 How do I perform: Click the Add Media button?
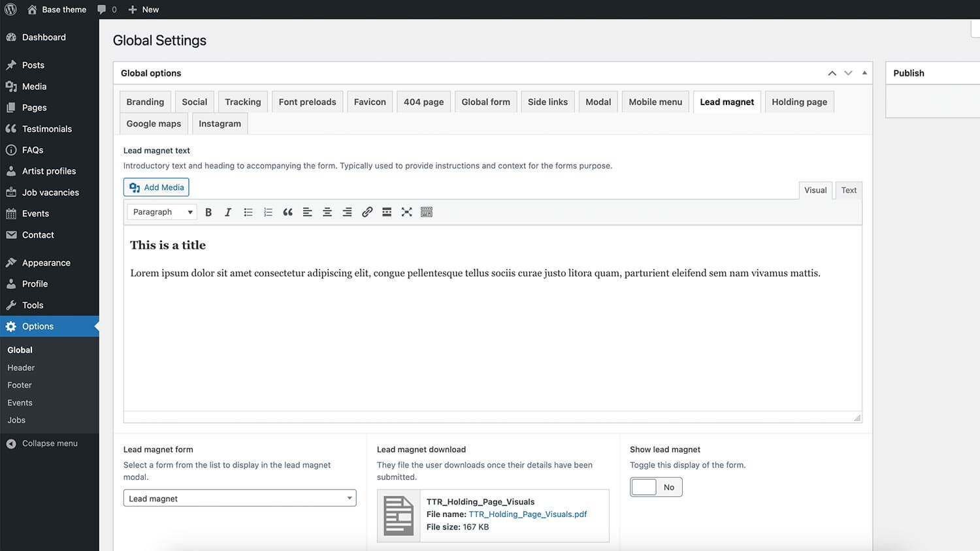click(x=156, y=187)
